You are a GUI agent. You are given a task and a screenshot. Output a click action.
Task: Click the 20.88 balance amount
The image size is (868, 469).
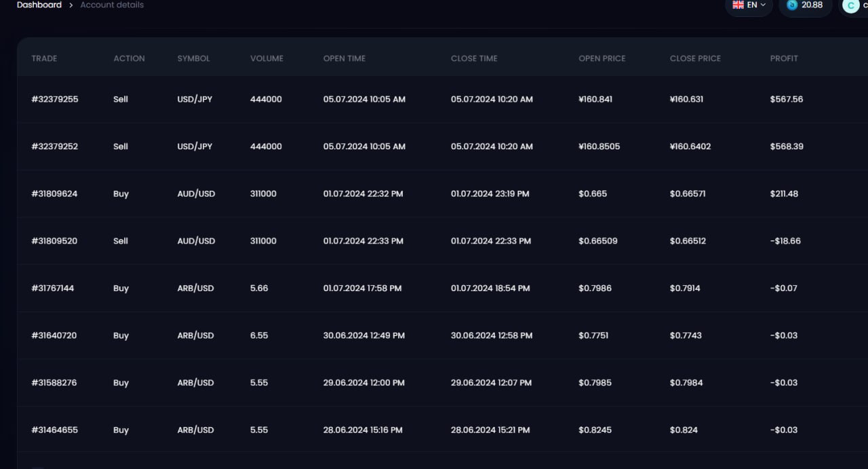pyautogui.click(x=812, y=5)
